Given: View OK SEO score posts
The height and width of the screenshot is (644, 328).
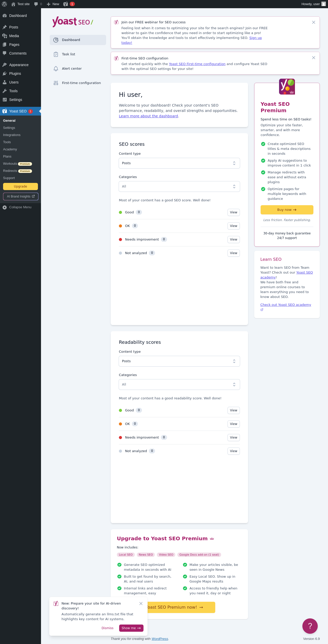Looking at the screenshot, I should [x=234, y=226].
